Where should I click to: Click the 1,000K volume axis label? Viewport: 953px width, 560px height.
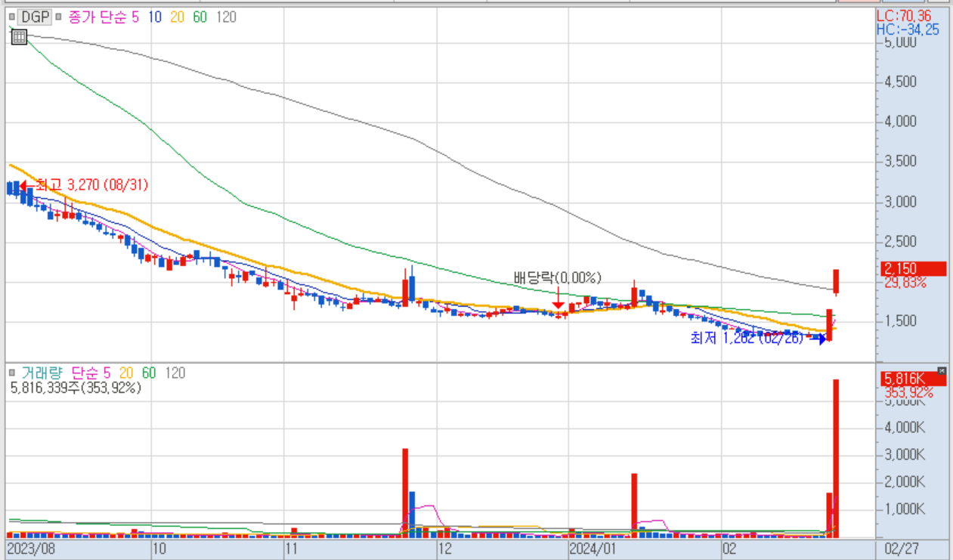point(904,509)
